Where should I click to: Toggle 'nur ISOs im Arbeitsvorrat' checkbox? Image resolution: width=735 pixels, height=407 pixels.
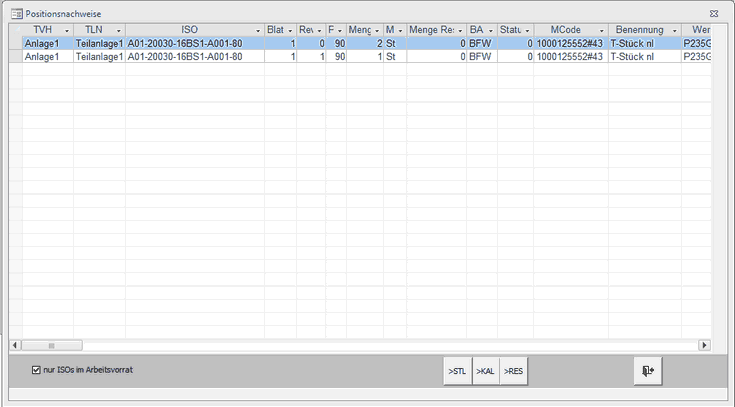[x=37, y=370]
